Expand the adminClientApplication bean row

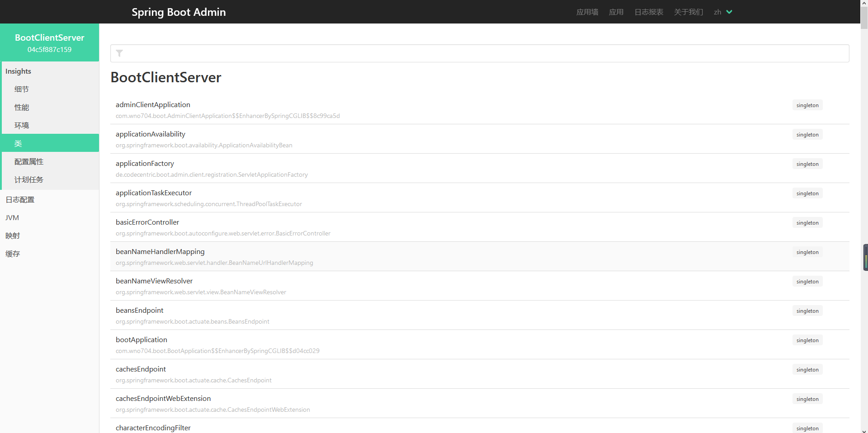click(153, 105)
